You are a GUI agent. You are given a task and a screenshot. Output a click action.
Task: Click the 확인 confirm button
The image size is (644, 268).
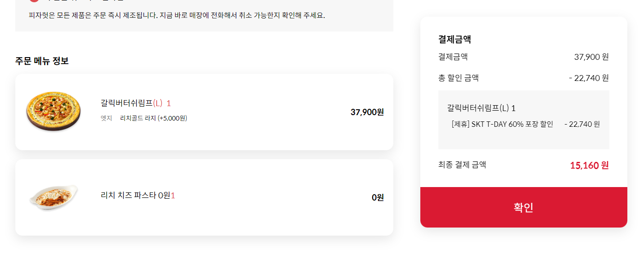pyautogui.click(x=523, y=207)
